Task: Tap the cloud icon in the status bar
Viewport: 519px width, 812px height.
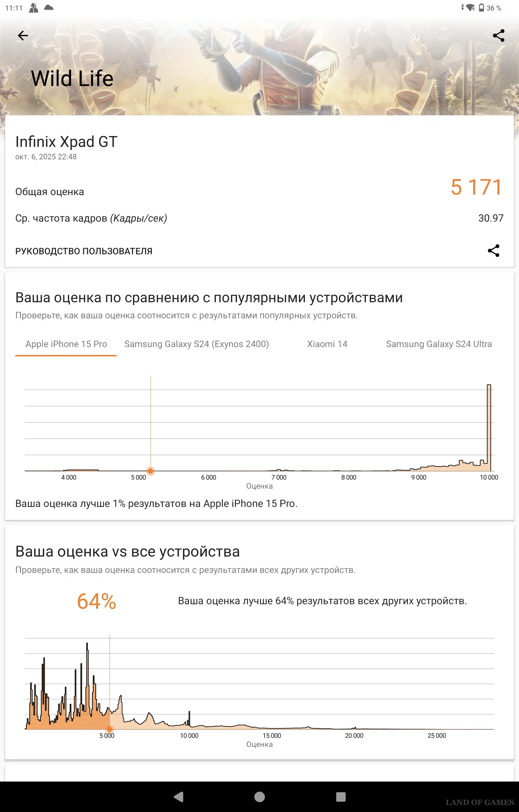Action: pyautogui.click(x=49, y=7)
